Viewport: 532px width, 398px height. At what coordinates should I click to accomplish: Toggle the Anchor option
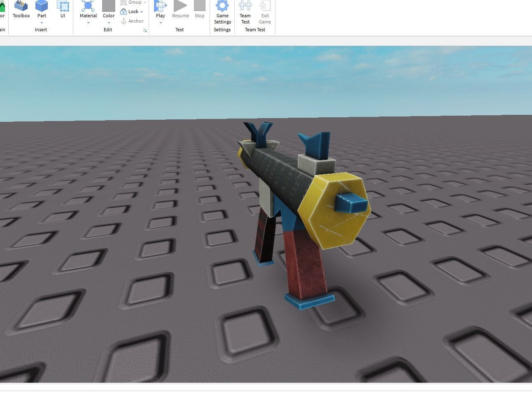(x=132, y=21)
